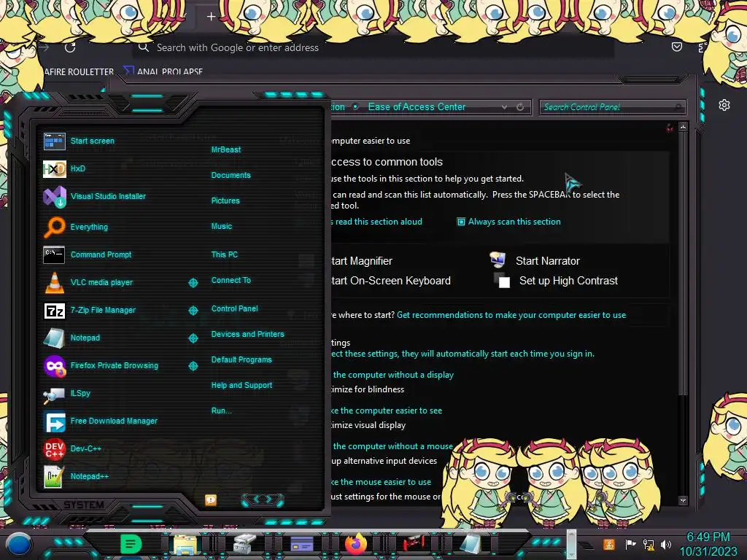Open make the computer easier to see link

[387, 411]
